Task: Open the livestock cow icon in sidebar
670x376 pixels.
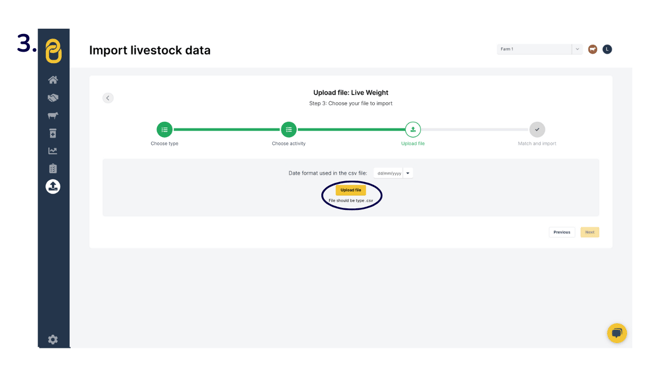Action: [53, 116]
